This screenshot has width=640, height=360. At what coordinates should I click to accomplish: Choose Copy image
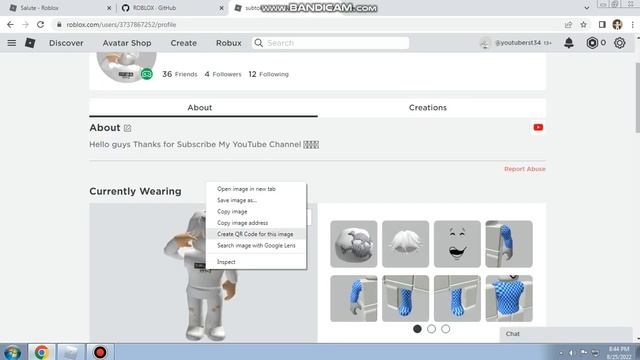[256, 211]
